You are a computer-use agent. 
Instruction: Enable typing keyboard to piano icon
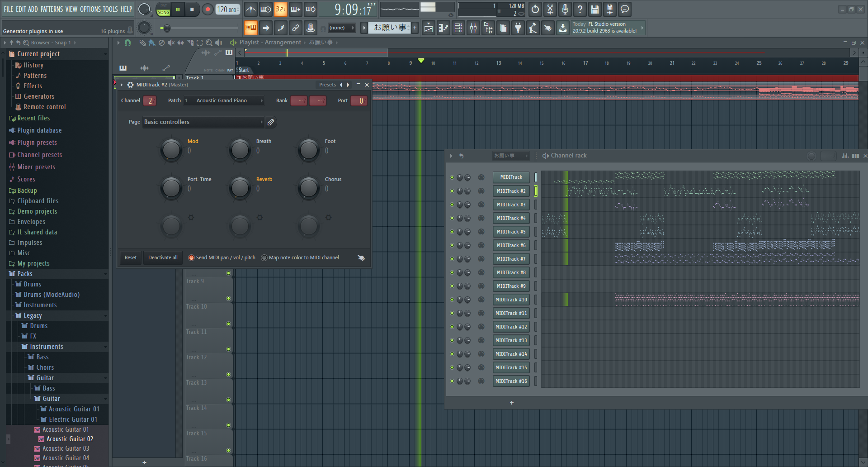click(251, 28)
